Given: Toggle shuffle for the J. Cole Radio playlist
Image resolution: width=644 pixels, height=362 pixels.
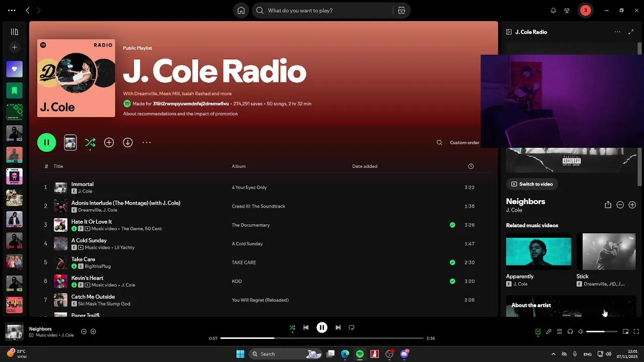Looking at the screenshot, I should point(90,143).
